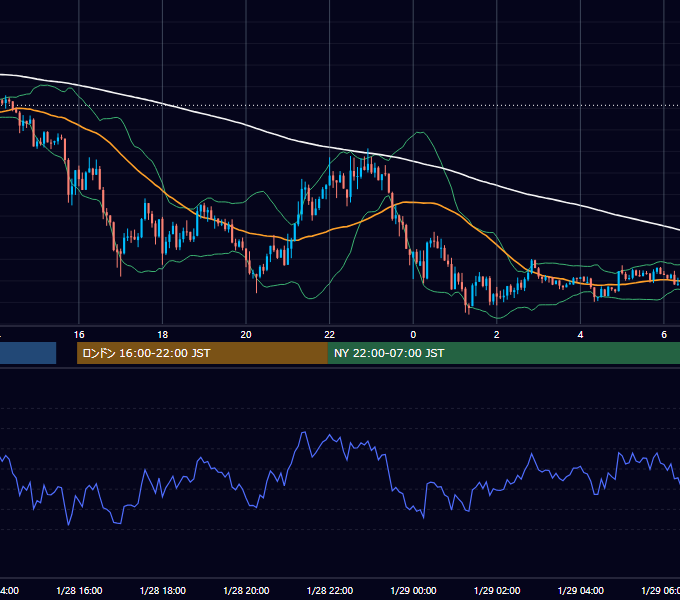
Task: Click the "1/29 00:00" date label
Action: click(x=413, y=590)
